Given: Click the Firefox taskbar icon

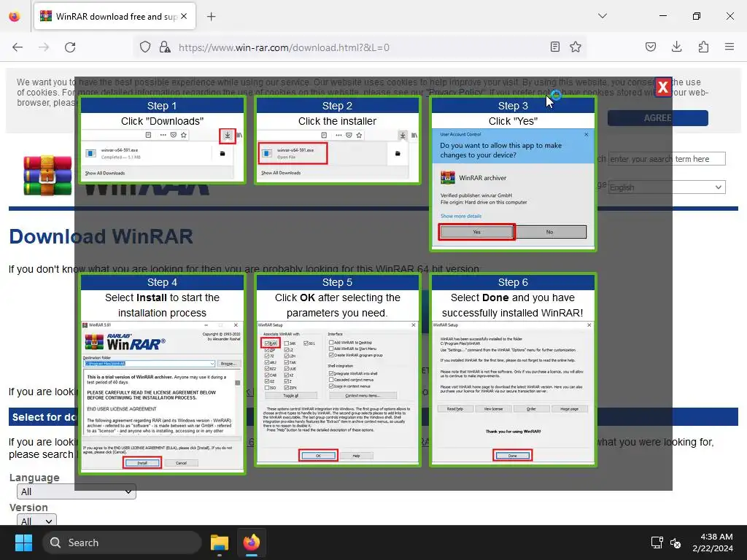Looking at the screenshot, I should (x=252, y=542).
